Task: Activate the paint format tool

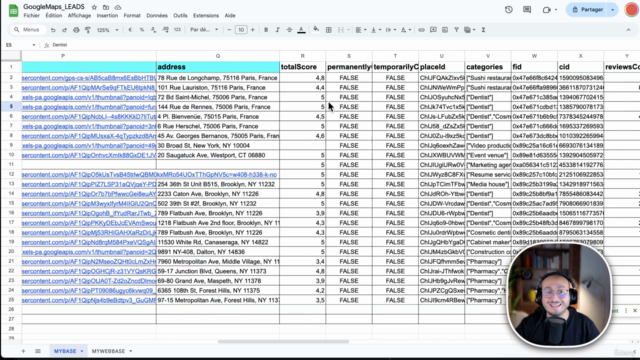Action: click(x=88, y=30)
